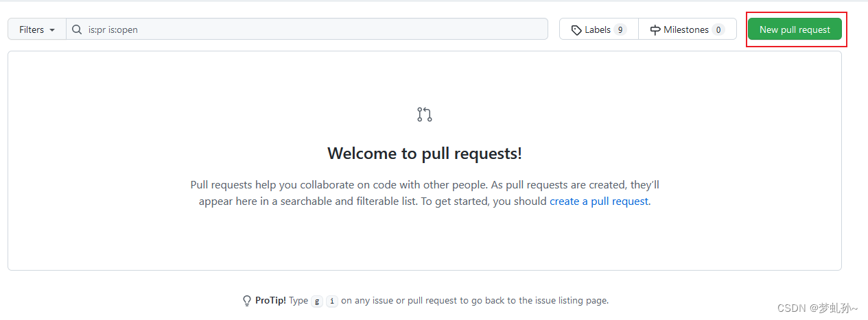This screenshot has width=868, height=320.
Task: Click the Milestones signpost icon
Action: (655, 29)
